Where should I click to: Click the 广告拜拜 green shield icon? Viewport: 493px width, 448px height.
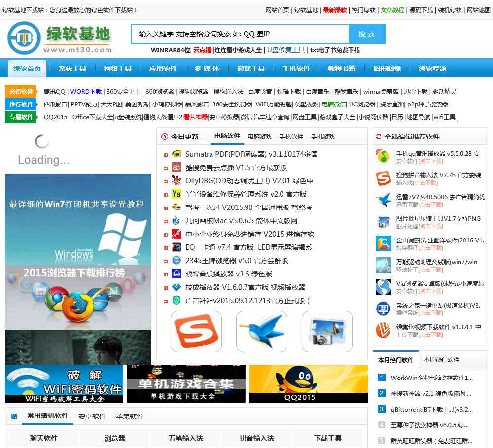click(176, 300)
